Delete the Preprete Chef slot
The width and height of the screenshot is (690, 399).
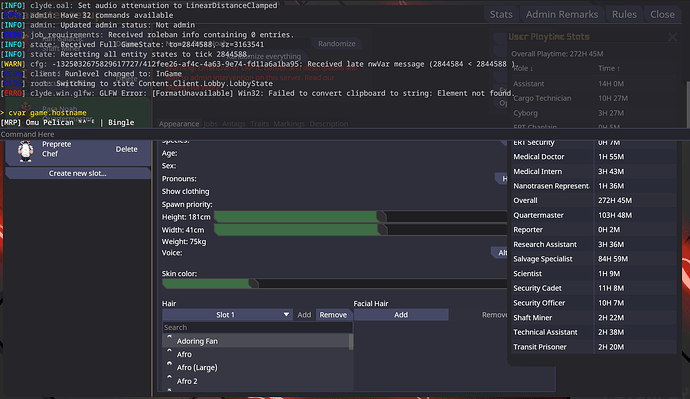[126, 149]
